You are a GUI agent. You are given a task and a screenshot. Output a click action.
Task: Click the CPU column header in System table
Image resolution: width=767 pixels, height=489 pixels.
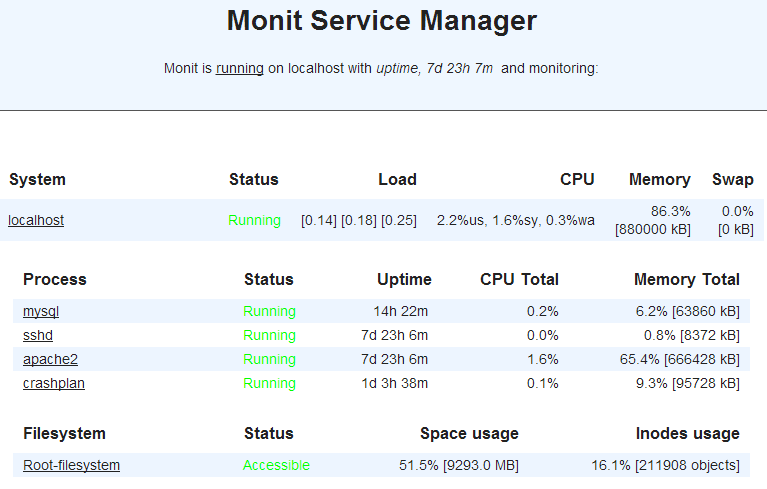(577, 179)
